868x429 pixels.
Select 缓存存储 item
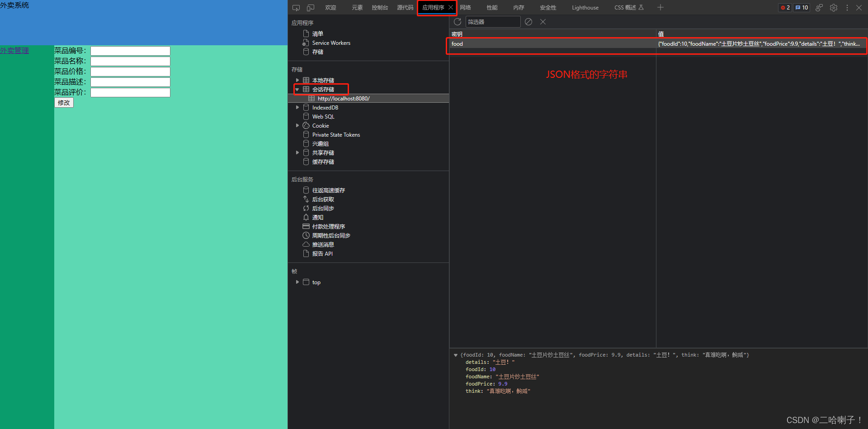click(323, 162)
